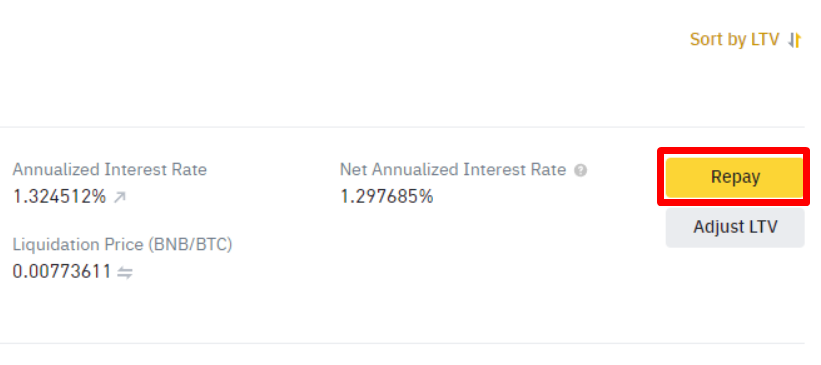Click the percent sign in 1.297685%
Image resolution: width=821 pixels, height=365 pixels.
point(426,197)
